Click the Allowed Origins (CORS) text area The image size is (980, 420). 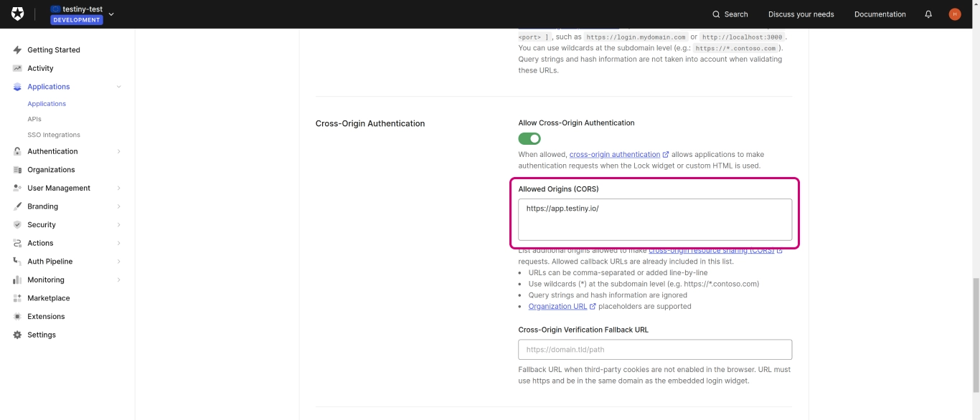tap(654, 219)
